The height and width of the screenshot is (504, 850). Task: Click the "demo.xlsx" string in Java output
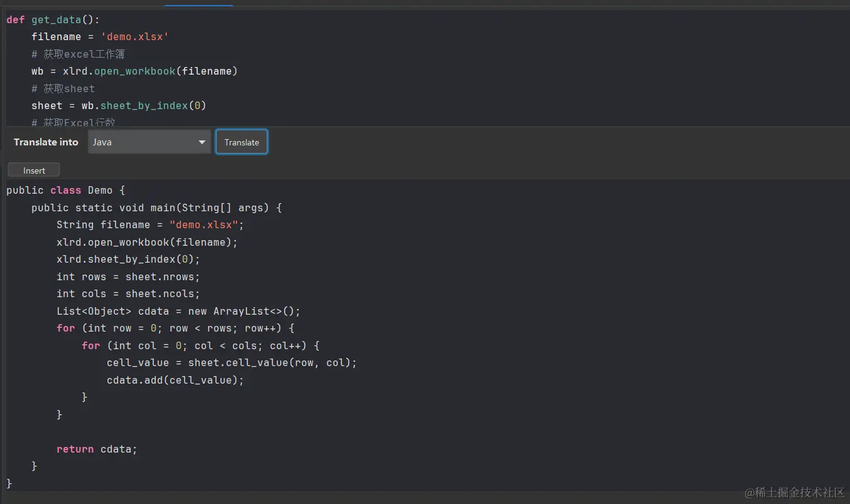coord(203,225)
